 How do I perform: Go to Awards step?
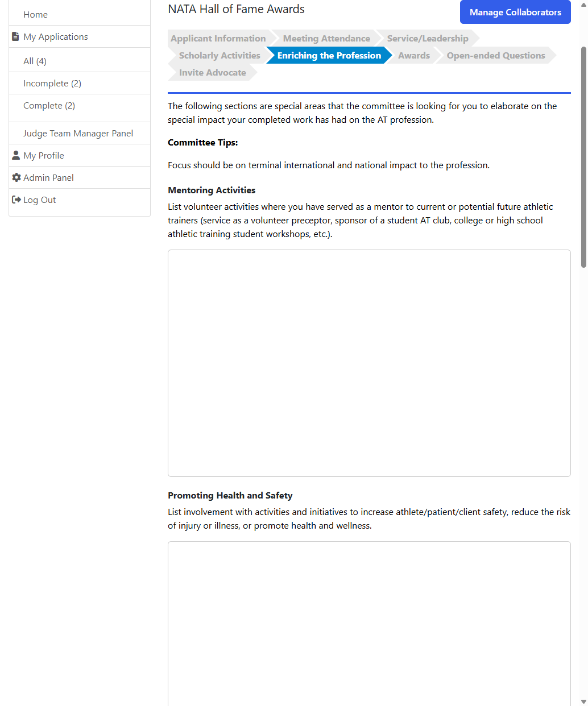[414, 55]
